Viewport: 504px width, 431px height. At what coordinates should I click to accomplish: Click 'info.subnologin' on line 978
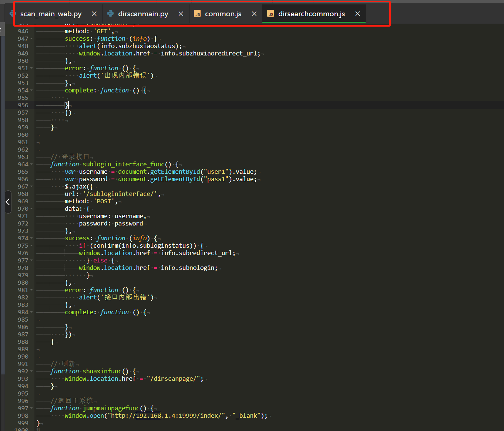[x=187, y=268]
